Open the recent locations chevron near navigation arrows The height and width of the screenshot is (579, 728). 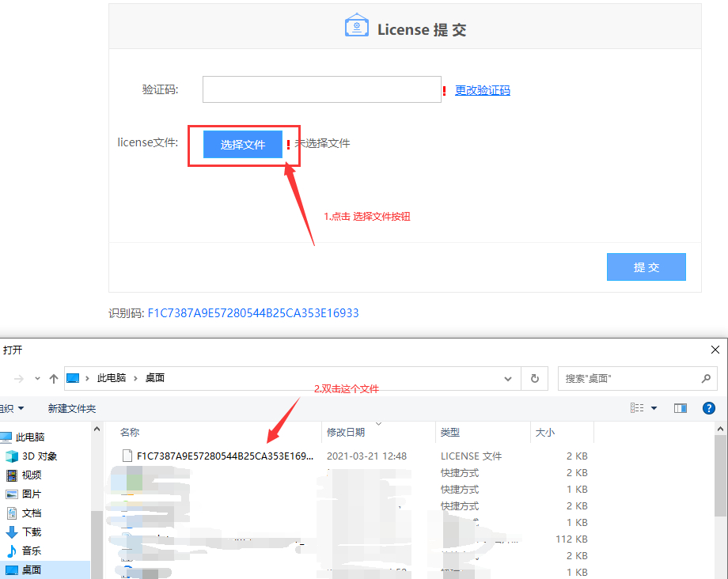point(36,378)
